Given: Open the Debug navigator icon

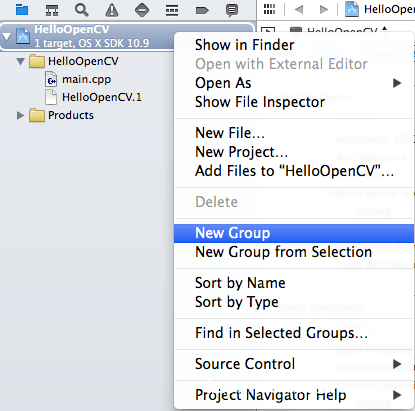Looking at the screenshot, I should 172,10.
